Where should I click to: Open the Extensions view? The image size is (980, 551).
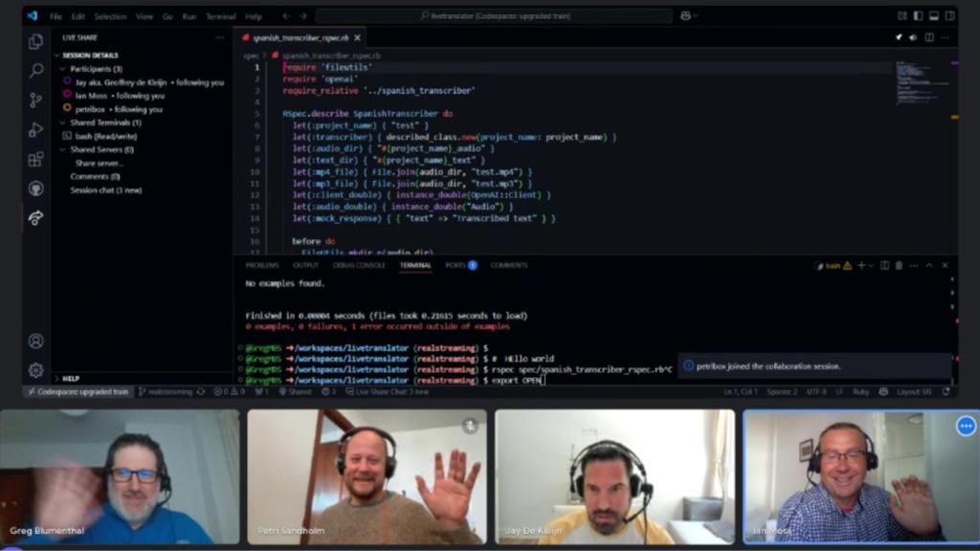pos(35,159)
